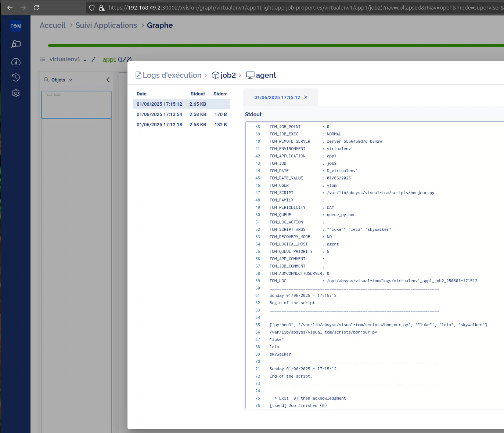Click Logs d'exécution breadcrumb

[172, 75]
